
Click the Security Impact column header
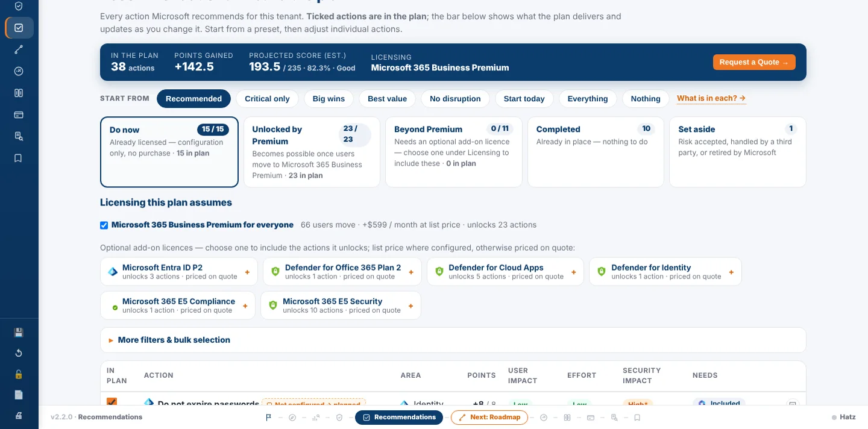(x=642, y=375)
